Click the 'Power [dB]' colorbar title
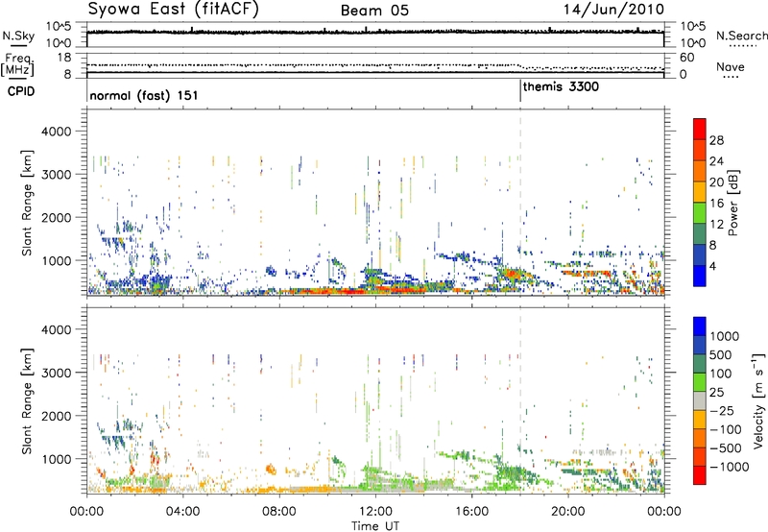This screenshot has width=768, height=532. pos(733,203)
